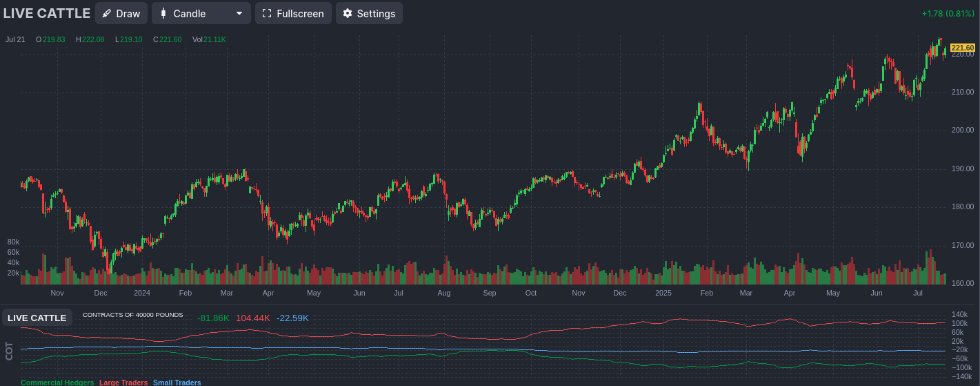This screenshot has height=386, width=980.
Task: Toggle the Small Traders legend entry
Action: point(177,383)
